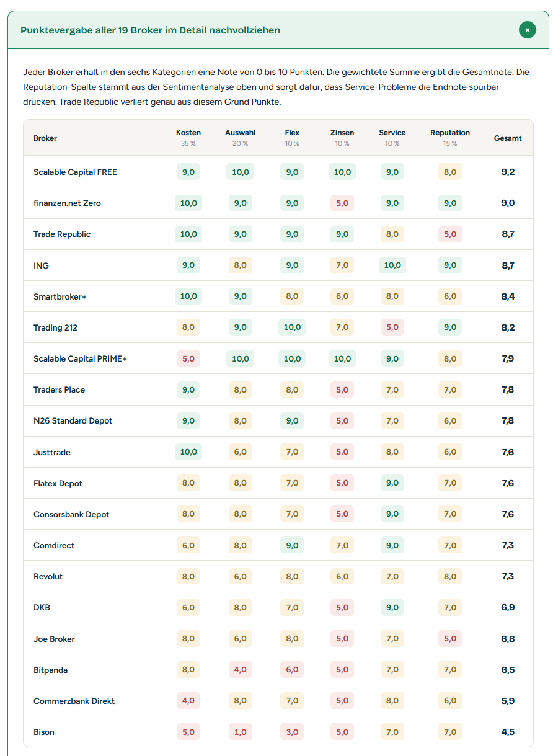Click the Scalable Capital FREE broker name

[x=75, y=172]
